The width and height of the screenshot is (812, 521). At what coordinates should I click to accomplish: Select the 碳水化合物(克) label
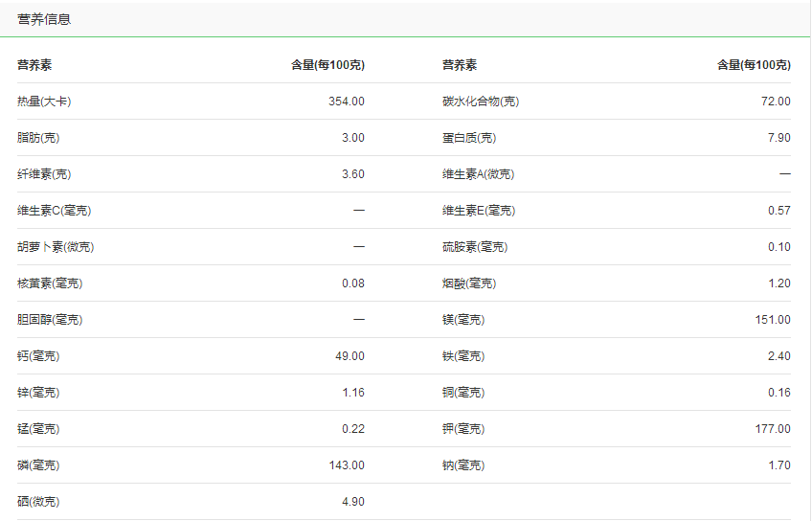point(481,102)
